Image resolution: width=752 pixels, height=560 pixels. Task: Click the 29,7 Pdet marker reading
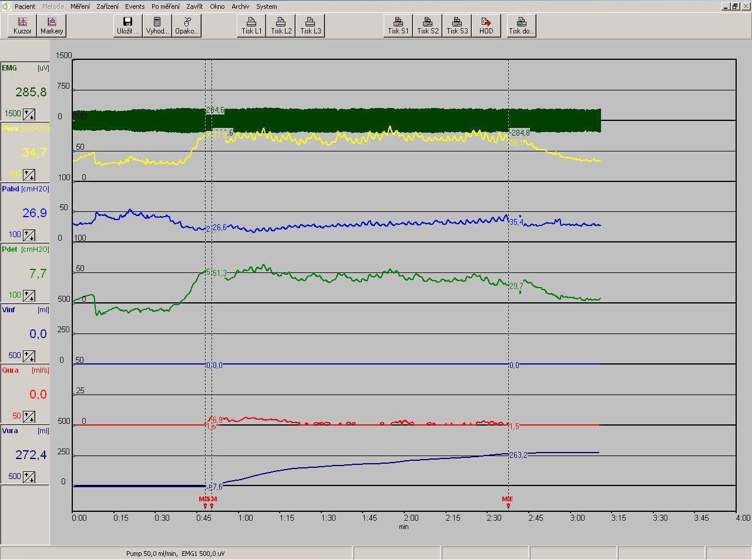pyautogui.click(x=516, y=286)
